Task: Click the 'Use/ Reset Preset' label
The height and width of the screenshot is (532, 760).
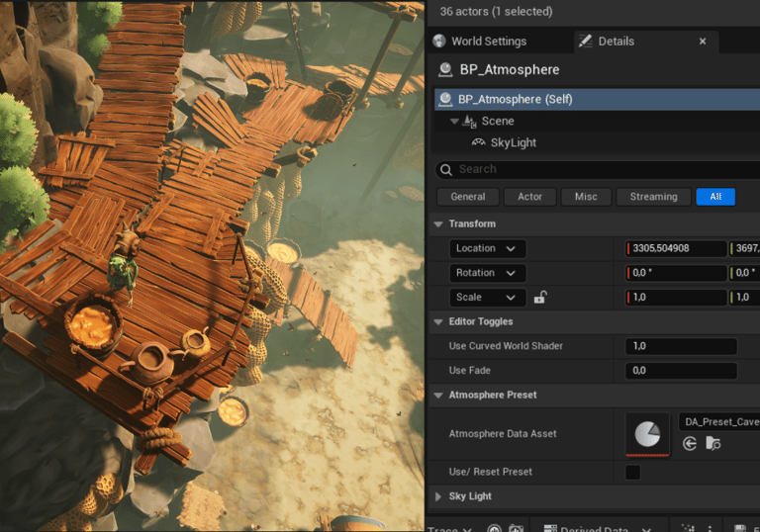Action: point(490,472)
